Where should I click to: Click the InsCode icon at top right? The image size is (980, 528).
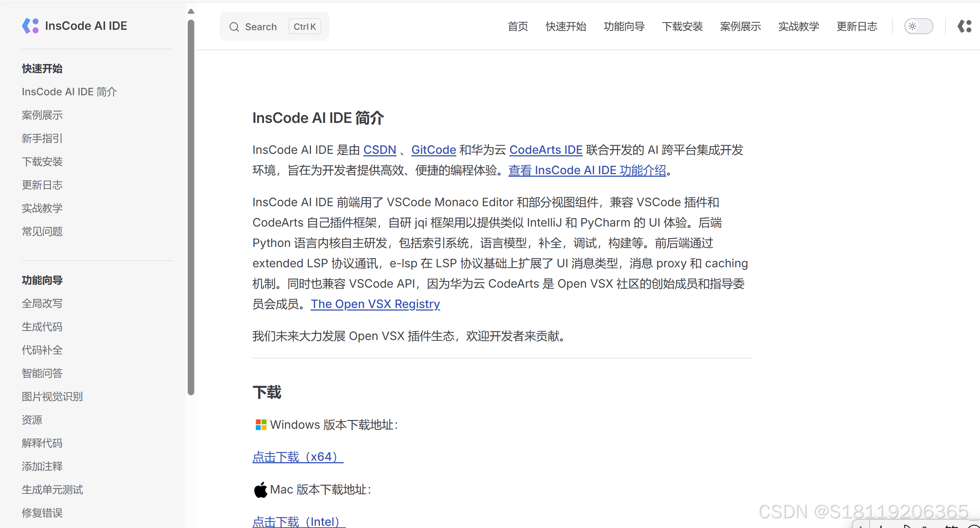pos(964,26)
